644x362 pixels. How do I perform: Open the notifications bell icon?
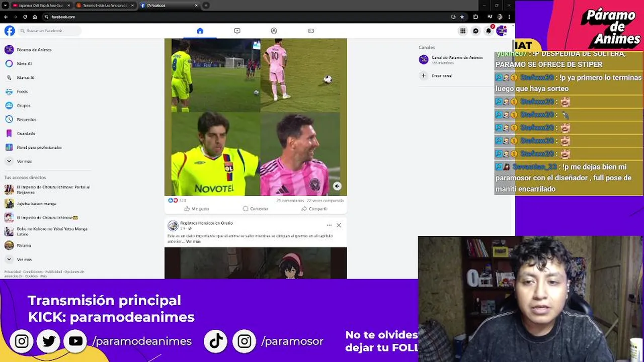[x=489, y=31]
